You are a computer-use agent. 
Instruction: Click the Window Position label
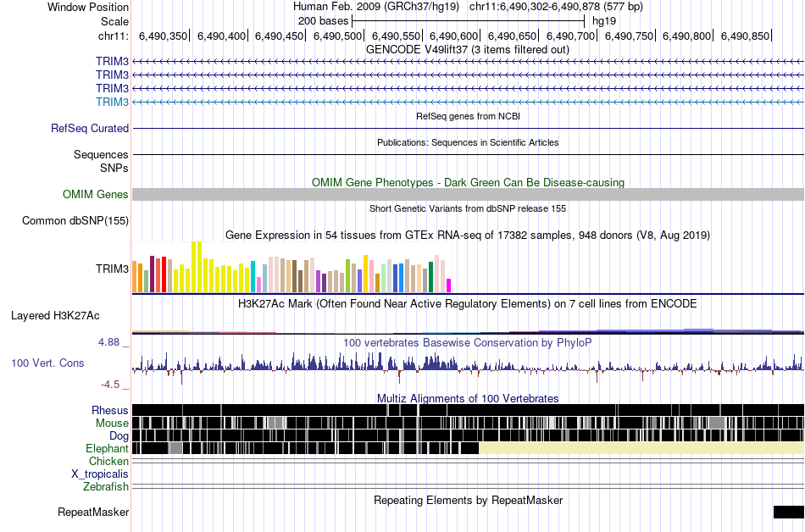[x=88, y=7]
